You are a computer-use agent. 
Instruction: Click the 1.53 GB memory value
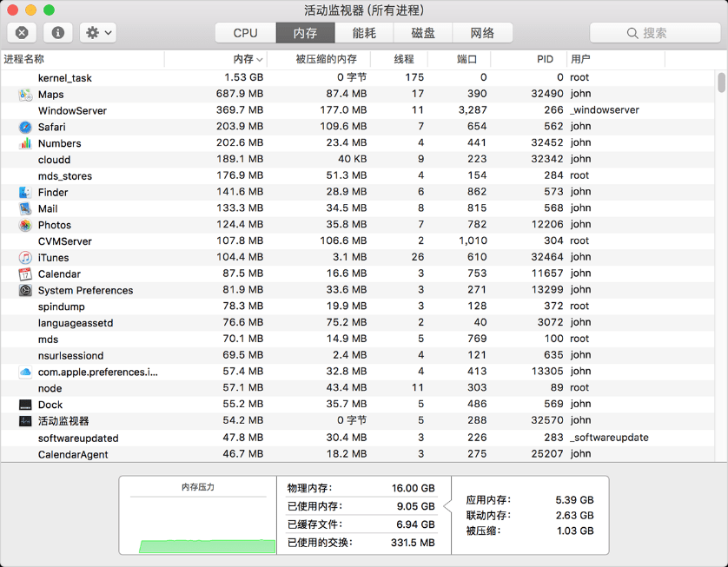click(x=244, y=77)
